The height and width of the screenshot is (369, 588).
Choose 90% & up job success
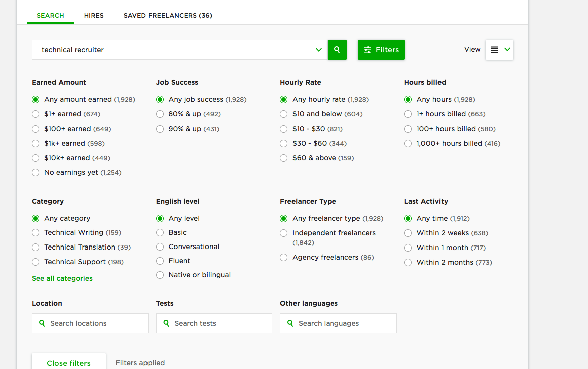(160, 129)
